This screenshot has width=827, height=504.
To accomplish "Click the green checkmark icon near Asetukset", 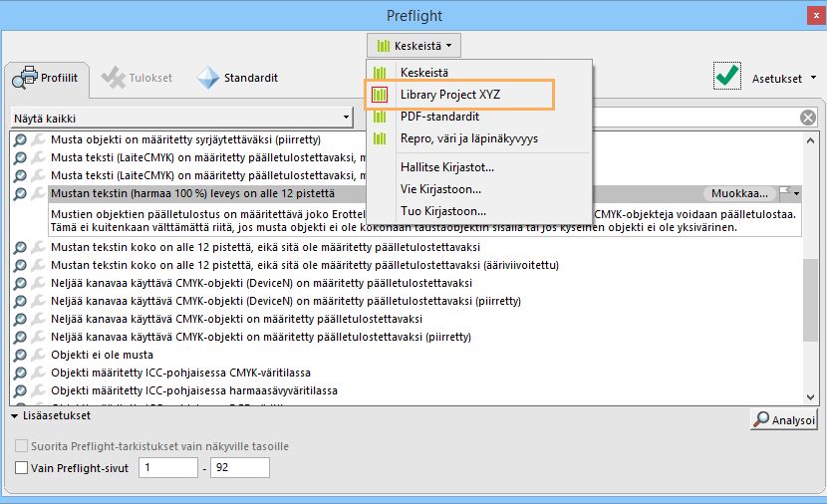I will [x=726, y=76].
